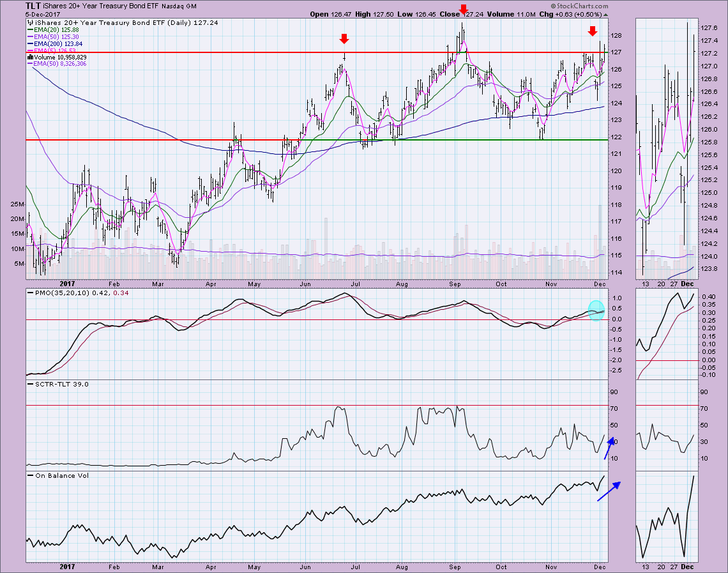Screen dimensions: 728x573
Task: Click the Open 126.47 value
Action: coord(331,15)
